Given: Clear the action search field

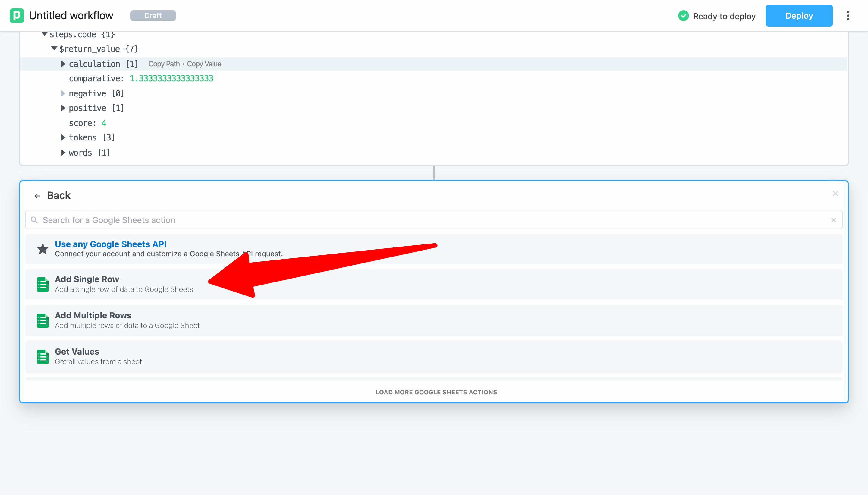Looking at the screenshot, I should click(x=833, y=220).
